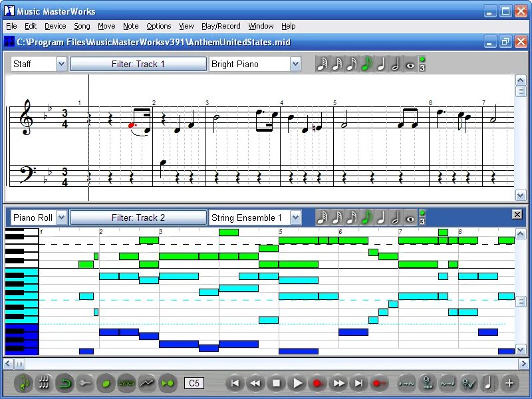Click the quarter note icon in bottom toolbar
Image resolution: width=532 pixels, height=399 pixels.
click(489, 384)
